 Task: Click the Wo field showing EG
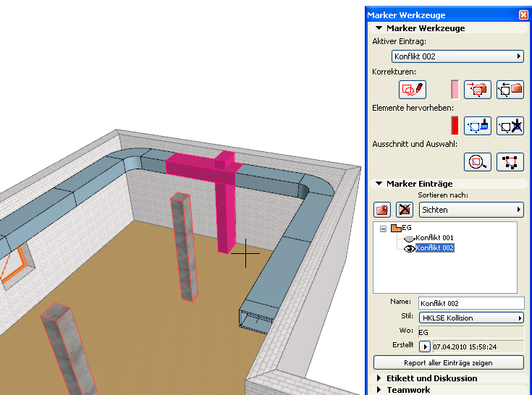tap(471, 332)
